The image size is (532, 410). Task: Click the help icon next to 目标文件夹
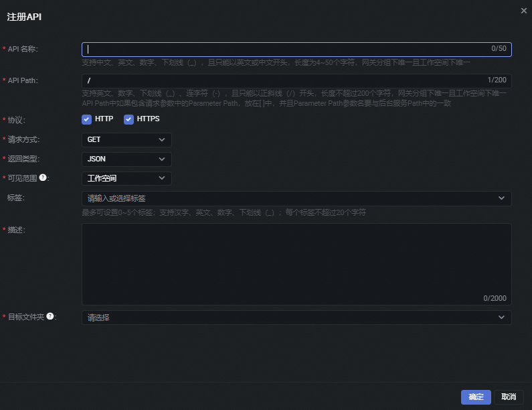point(50,316)
